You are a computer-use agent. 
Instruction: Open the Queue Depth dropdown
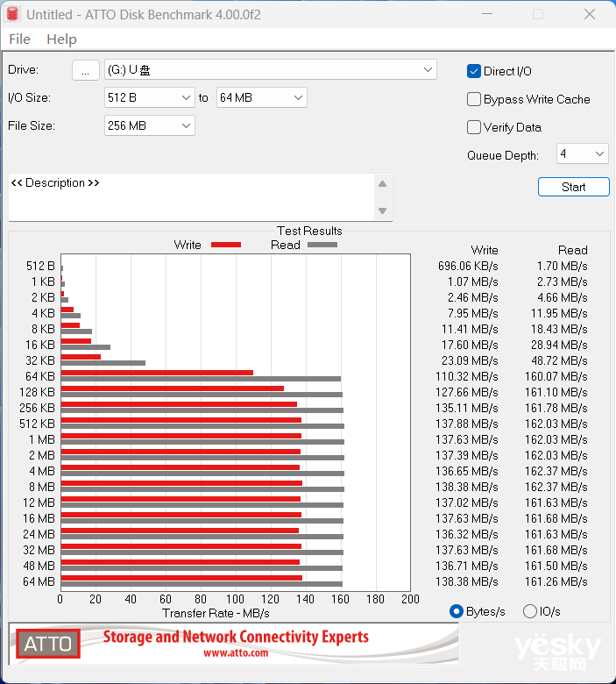coord(582,153)
